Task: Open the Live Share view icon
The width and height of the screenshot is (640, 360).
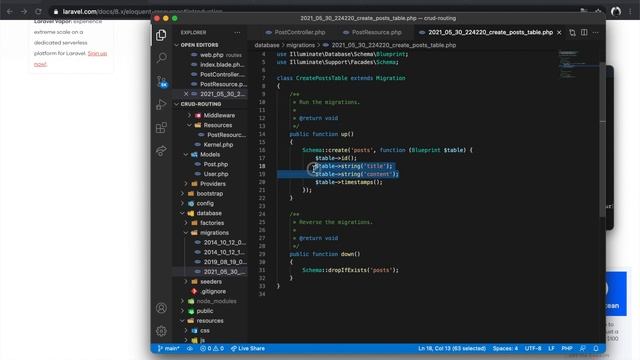Action: 161,151
